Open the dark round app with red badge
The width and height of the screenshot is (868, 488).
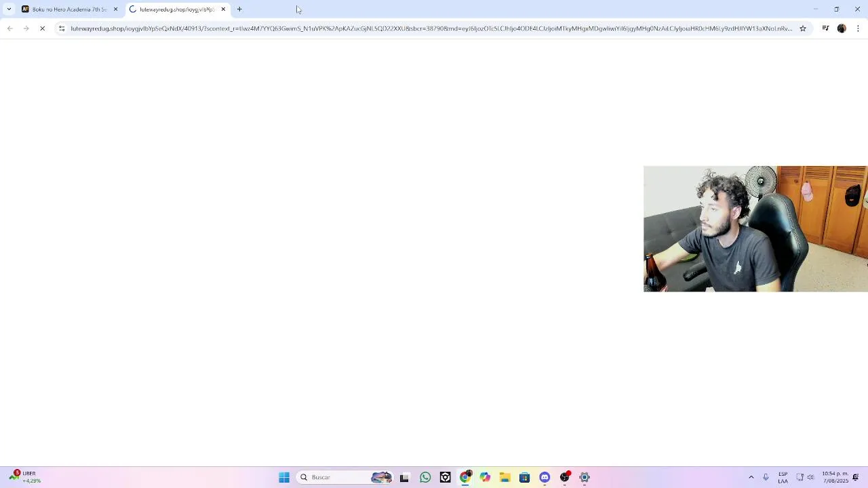point(565,477)
